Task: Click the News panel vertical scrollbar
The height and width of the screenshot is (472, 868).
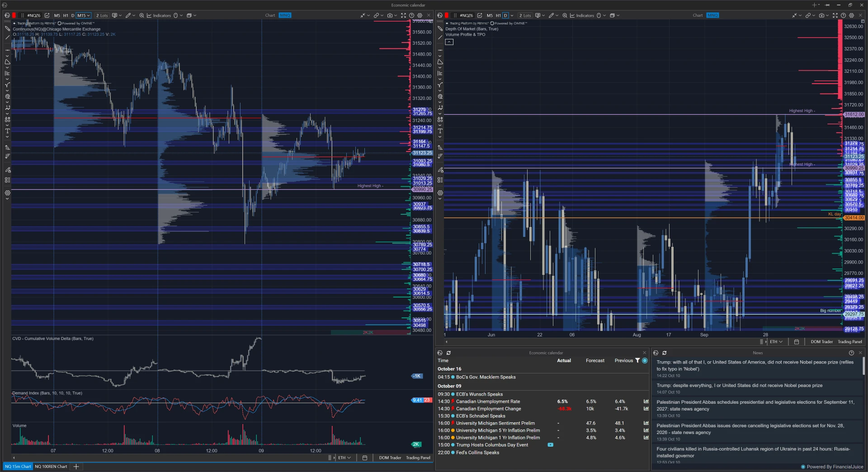Action: [x=864, y=366]
